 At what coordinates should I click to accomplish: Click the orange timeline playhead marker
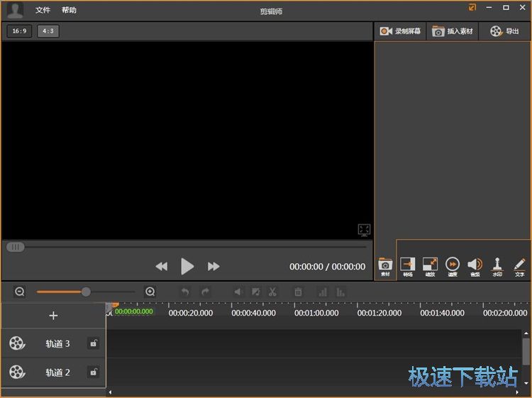pyautogui.click(x=115, y=305)
